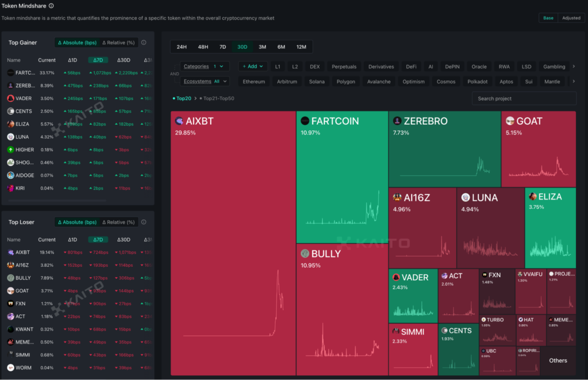588x380 pixels.
Task: Click the GOAT token icon in treemap
Action: point(510,121)
